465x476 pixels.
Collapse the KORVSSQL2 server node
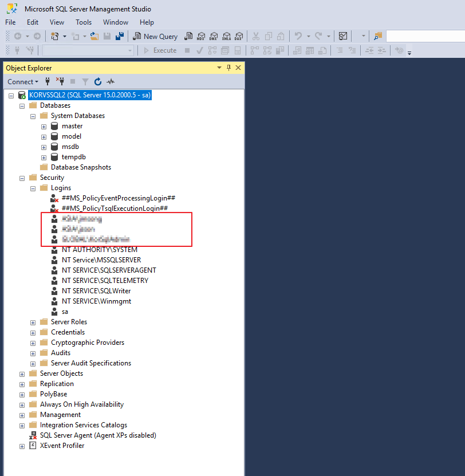click(11, 96)
